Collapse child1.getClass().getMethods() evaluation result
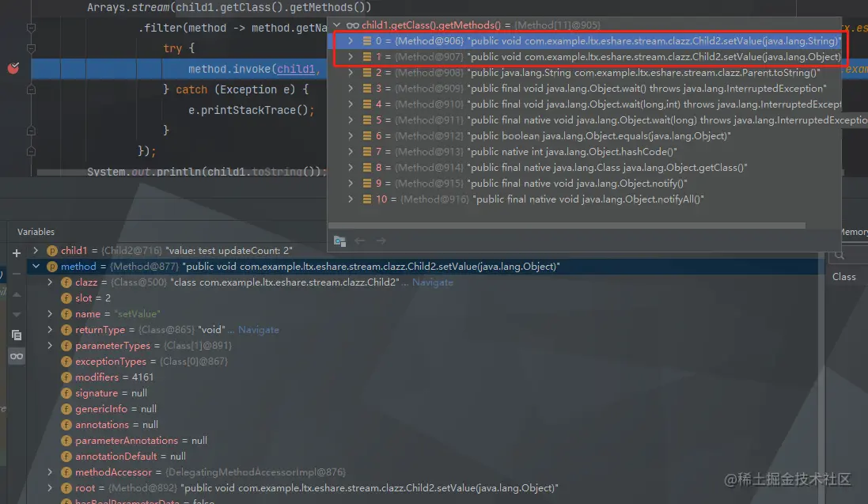 (336, 25)
